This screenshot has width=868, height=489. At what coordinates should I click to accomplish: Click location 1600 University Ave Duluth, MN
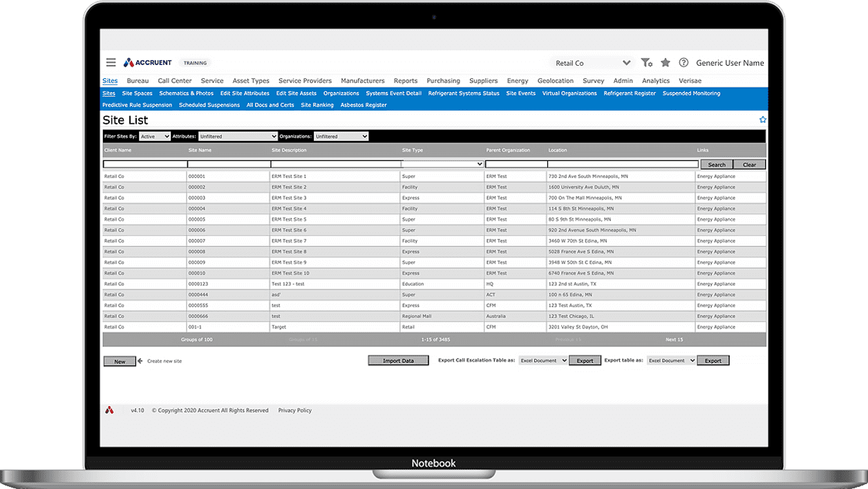click(583, 187)
